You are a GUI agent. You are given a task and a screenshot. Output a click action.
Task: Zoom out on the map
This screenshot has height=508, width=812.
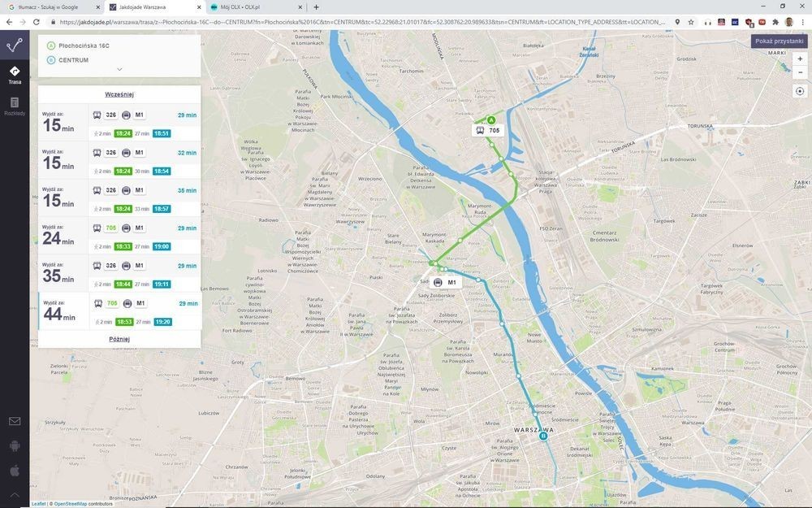click(x=800, y=72)
